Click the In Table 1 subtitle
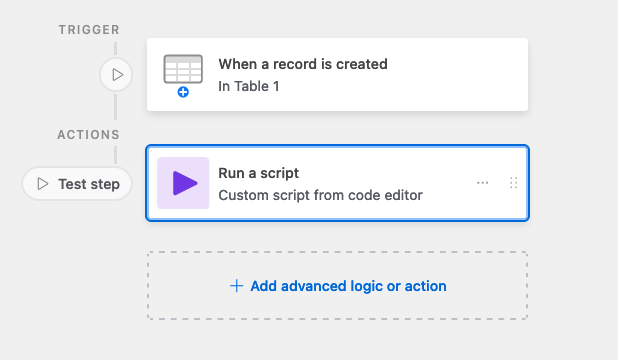The width and height of the screenshot is (618, 360). [249, 86]
